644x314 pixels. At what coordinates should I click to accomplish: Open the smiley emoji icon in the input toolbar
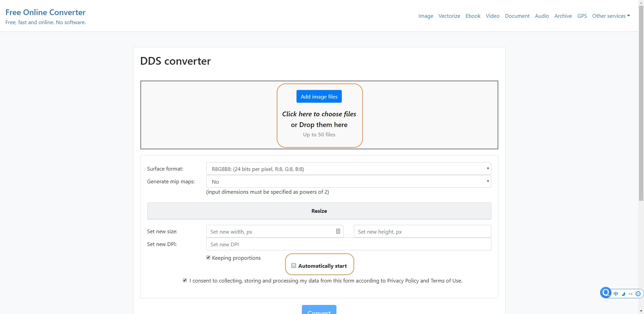638,294
